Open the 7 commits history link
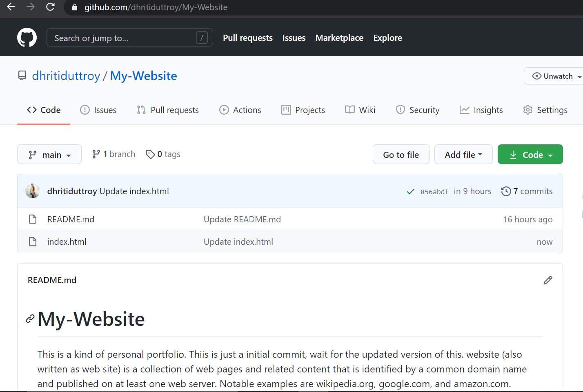 point(527,191)
